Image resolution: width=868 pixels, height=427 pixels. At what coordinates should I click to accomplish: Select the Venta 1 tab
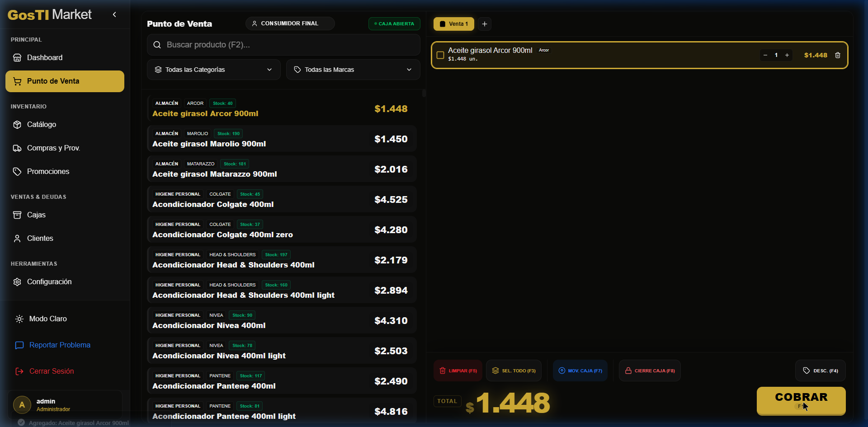454,24
